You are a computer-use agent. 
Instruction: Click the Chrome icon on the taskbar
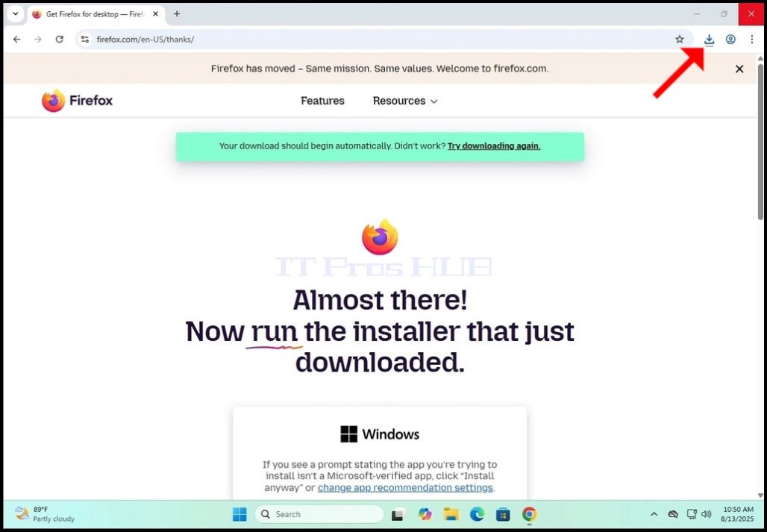pyautogui.click(x=529, y=514)
